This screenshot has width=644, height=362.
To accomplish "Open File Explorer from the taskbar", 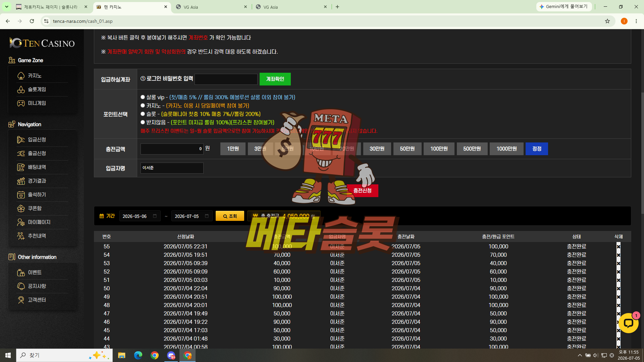I will pyautogui.click(x=121, y=355).
